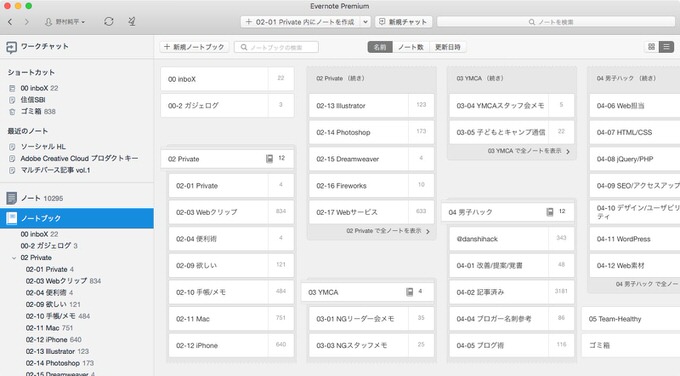Collapse the 02 Private tree in sidebar

[x=14, y=258]
